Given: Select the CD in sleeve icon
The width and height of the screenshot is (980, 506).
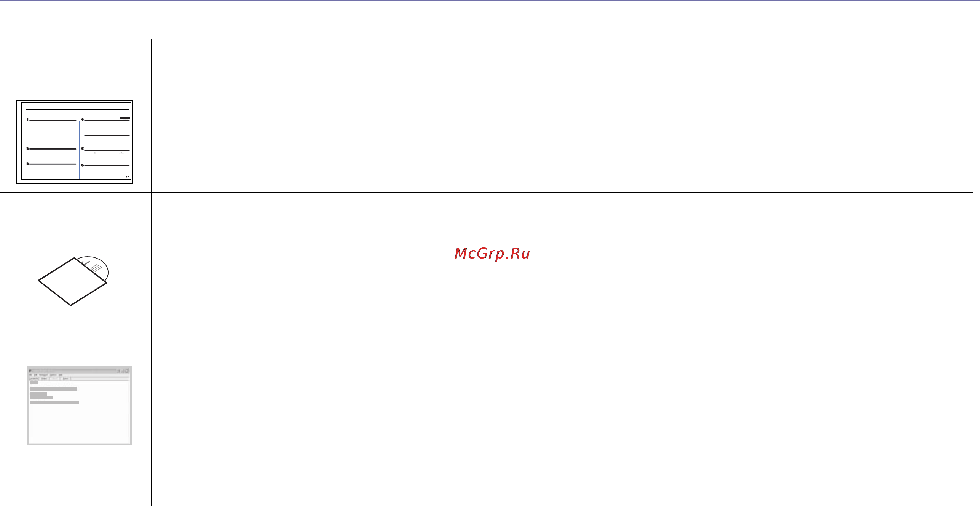Looking at the screenshot, I should coord(73,281).
